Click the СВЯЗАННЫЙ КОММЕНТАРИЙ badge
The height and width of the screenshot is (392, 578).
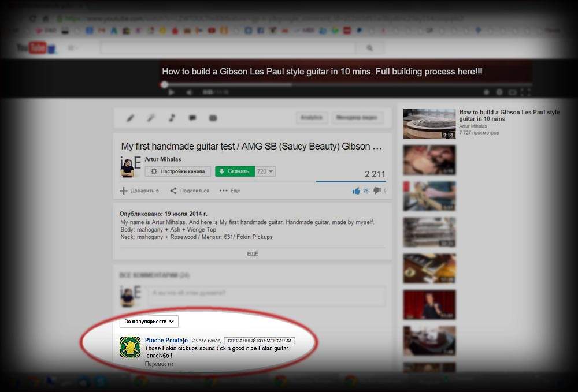click(x=260, y=341)
